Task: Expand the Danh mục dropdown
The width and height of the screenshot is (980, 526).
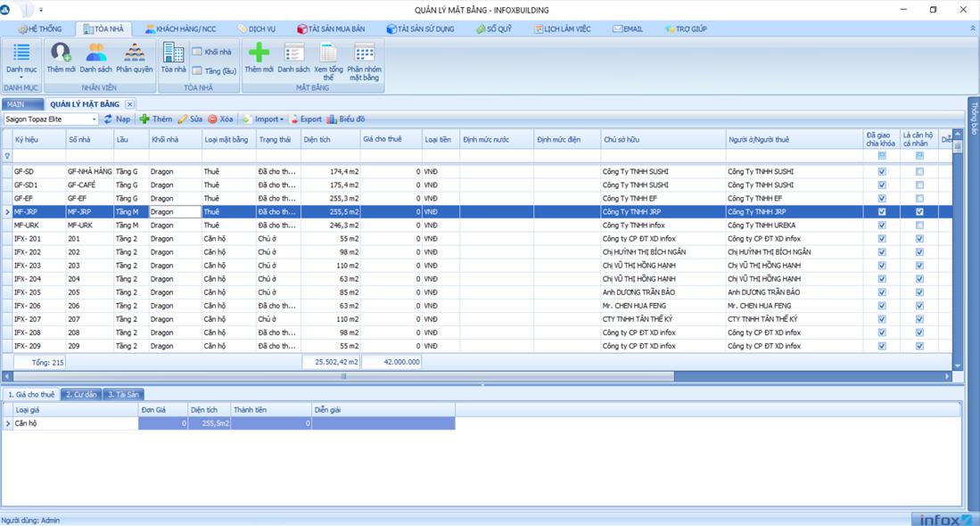Action: pyautogui.click(x=21, y=61)
